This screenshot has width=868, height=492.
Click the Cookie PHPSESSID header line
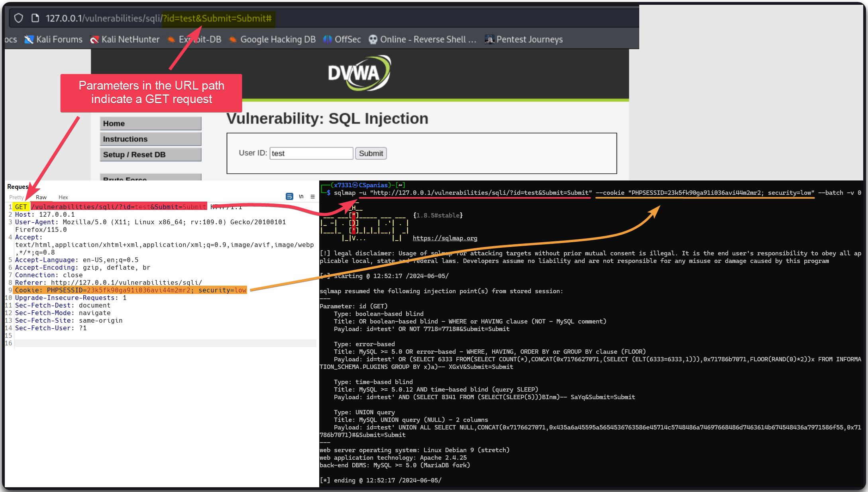click(x=130, y=290)
